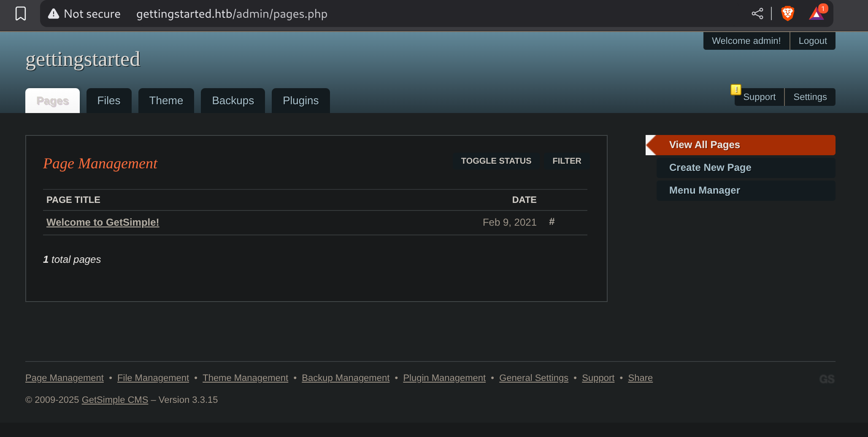Click the Plugin Management footer link
Screen dimensions: 868x437
click(x=444, y=378)
